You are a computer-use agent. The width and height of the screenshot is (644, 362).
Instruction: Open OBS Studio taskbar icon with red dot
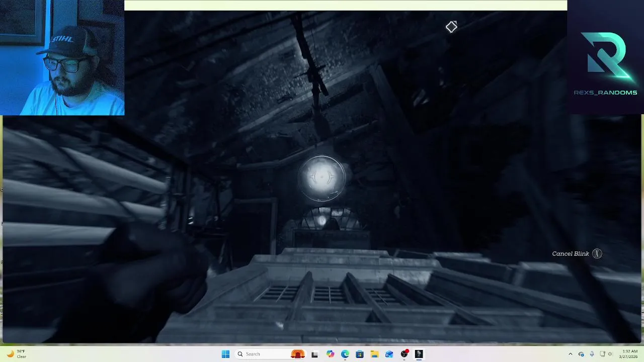[x=404, y=354]
